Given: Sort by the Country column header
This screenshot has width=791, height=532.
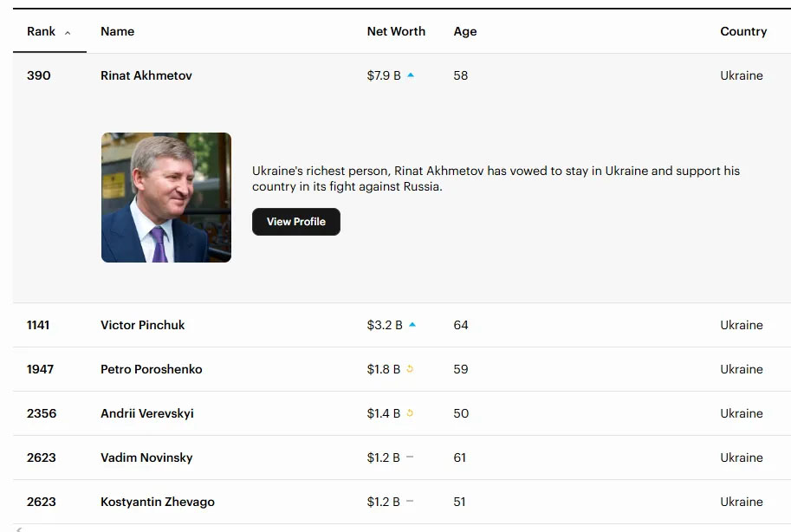Looking at the screenshot, I should coord(743,31).
